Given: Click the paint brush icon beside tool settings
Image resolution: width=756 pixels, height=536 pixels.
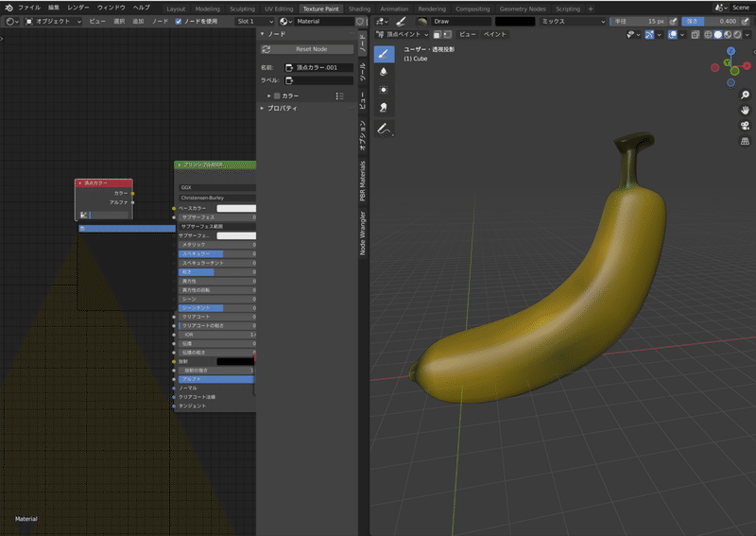Looking at the screenshot, I should pos(401,21).
